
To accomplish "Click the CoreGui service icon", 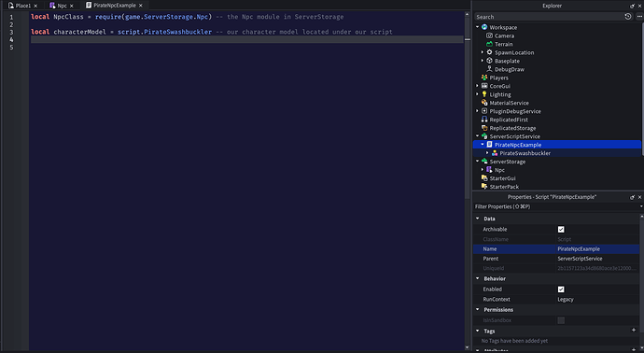I will click(x=484, y=86).
